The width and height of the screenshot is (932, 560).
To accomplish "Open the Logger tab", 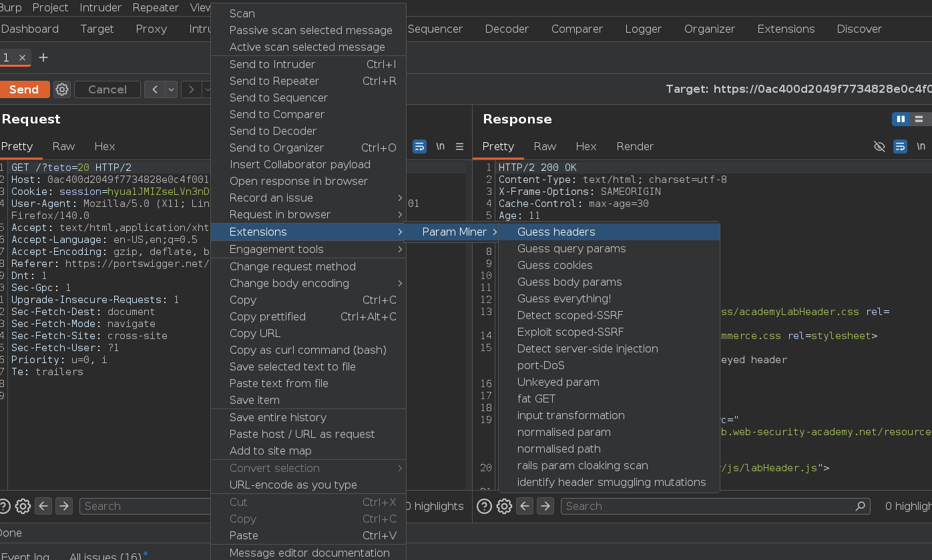I will tap(644, 29).
